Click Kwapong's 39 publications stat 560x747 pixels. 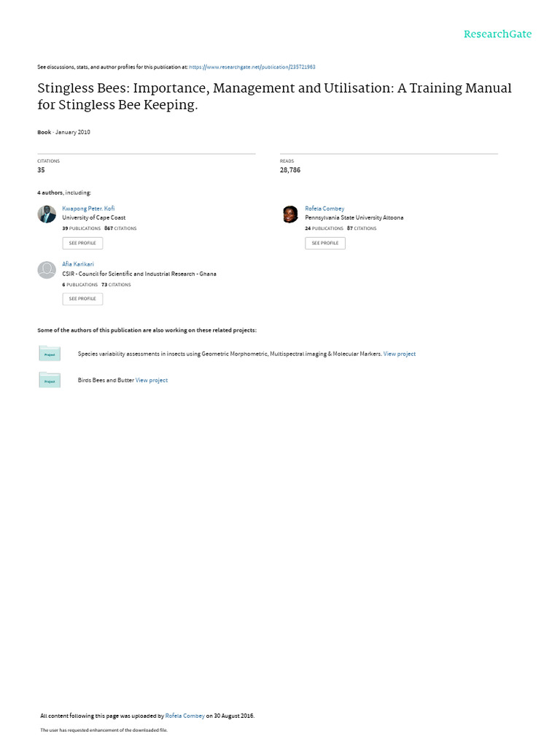coord(81,228)
